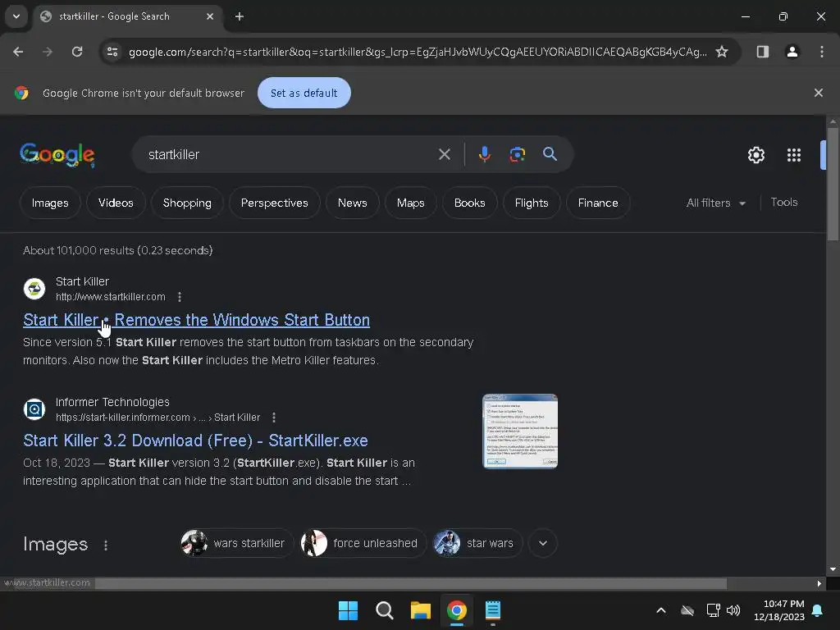840x630 pixels.
Task: Open taskbar clock and date
Action: click(x=779, y=610)
